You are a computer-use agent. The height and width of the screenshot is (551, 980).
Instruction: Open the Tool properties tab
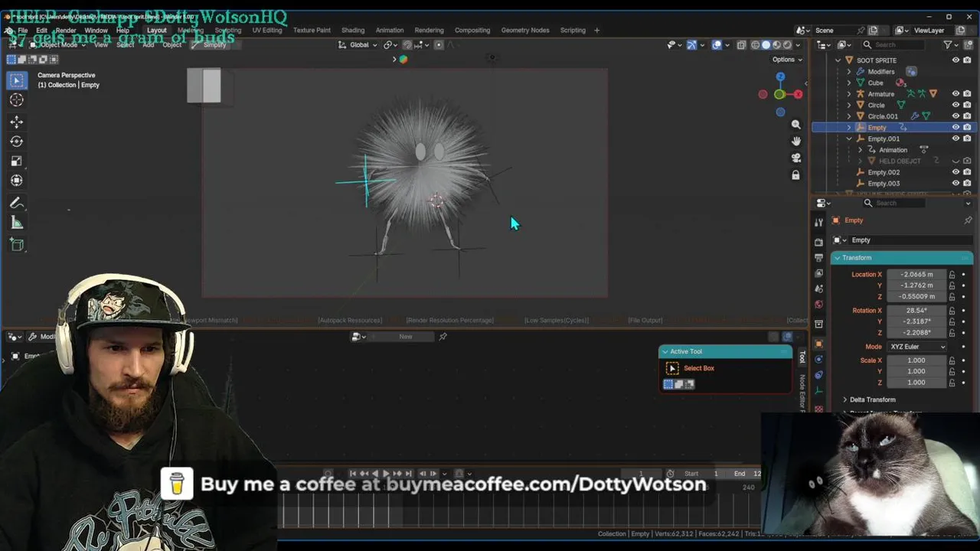pyautogui.click(x=818, y=223)
